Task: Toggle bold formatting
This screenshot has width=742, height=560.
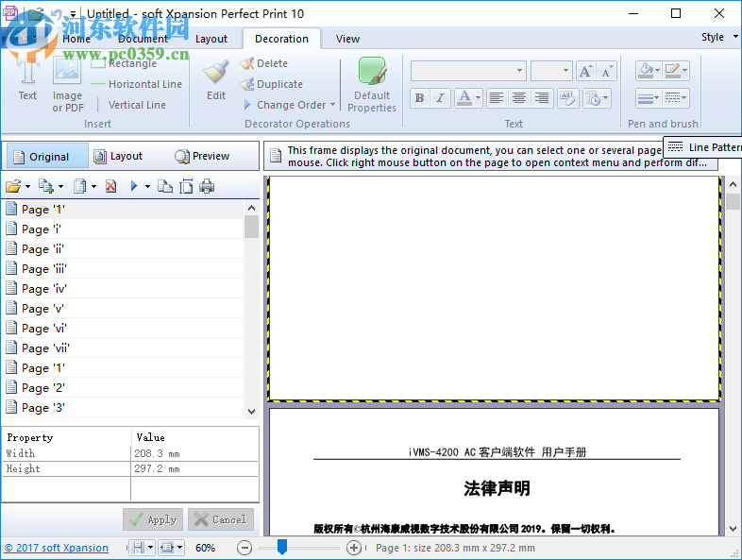Action: point(419,98)
